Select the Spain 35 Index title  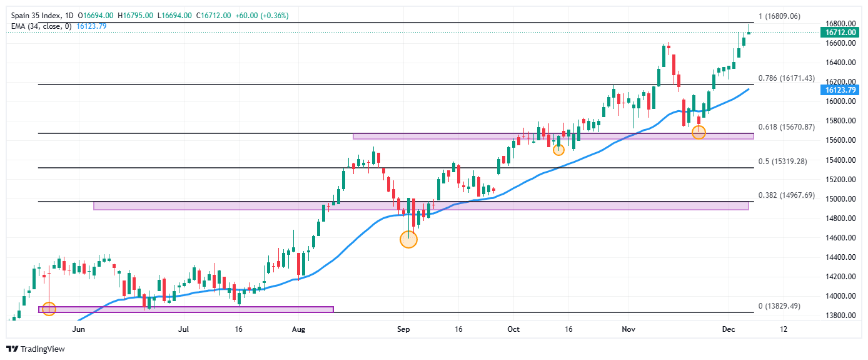point(42,15)
